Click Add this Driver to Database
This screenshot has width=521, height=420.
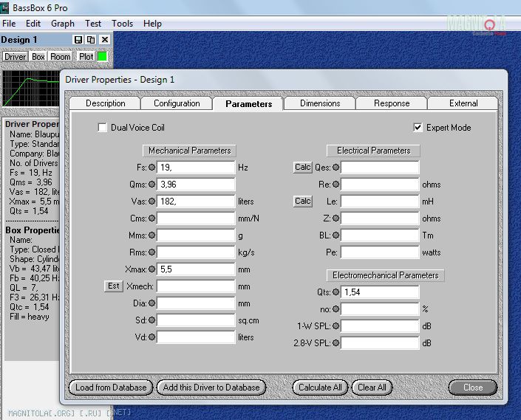(211, 388)
